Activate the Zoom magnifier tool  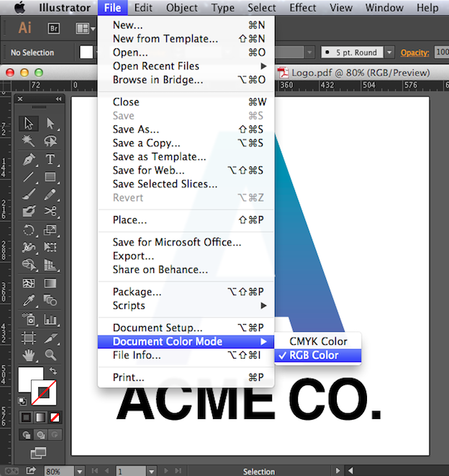tap(50, 355)
